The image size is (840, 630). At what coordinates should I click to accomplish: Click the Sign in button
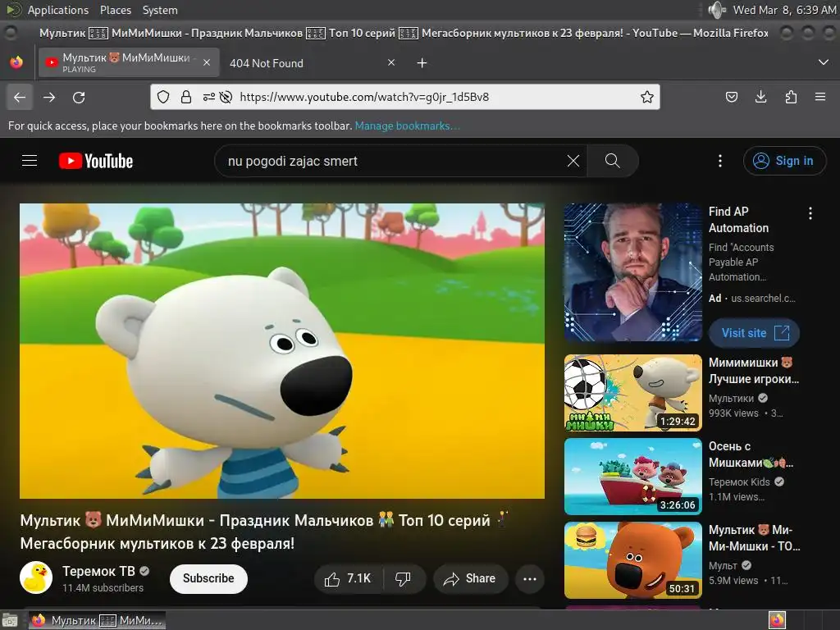[784, 161]
